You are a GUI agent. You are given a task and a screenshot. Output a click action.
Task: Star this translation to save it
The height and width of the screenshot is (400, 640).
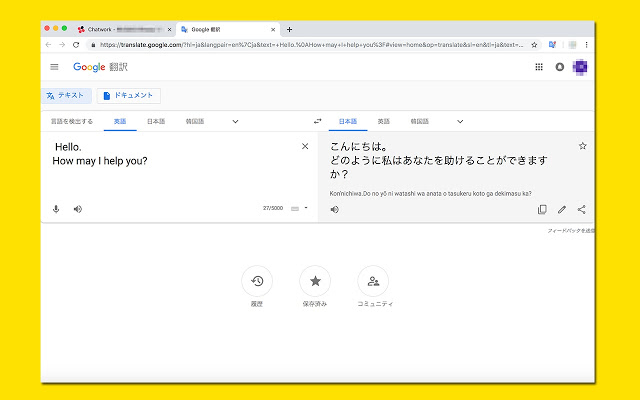(582, 146)
